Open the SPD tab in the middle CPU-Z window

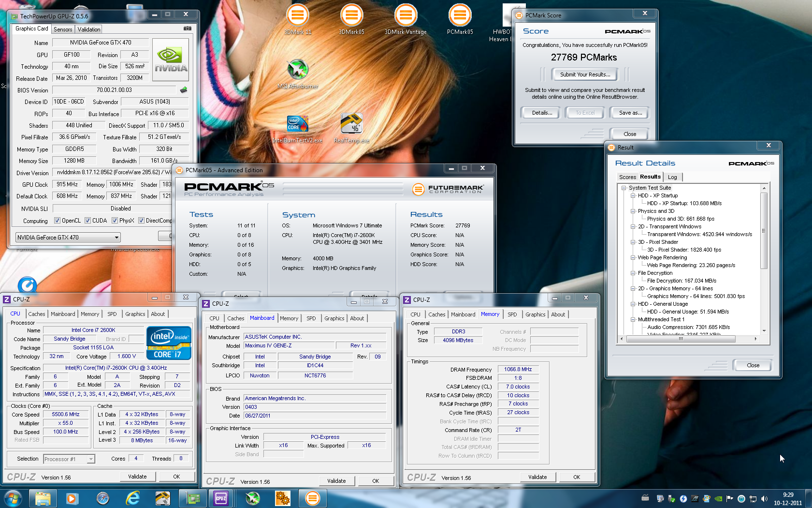click(x=311, y=318)
